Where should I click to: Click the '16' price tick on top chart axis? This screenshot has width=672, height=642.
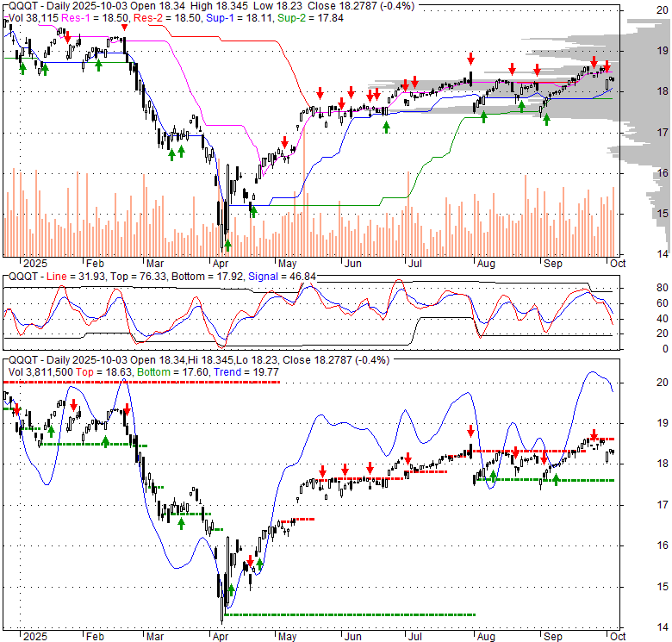(x=663, y=172)
